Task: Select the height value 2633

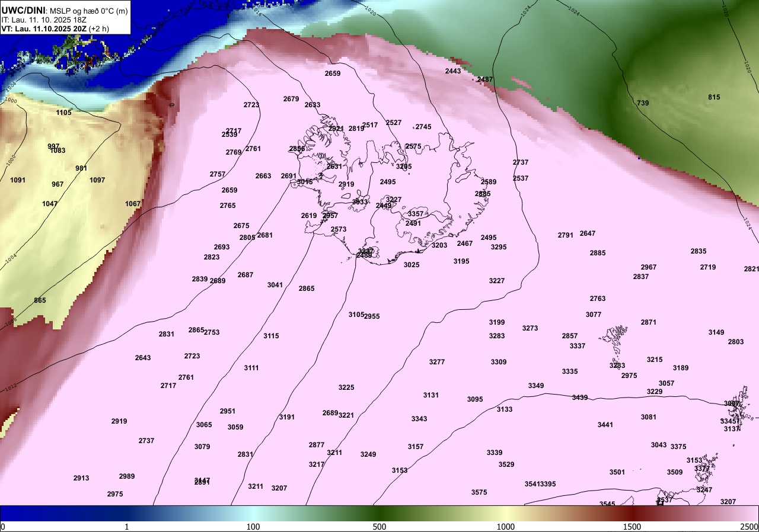Action: (312, 105)
